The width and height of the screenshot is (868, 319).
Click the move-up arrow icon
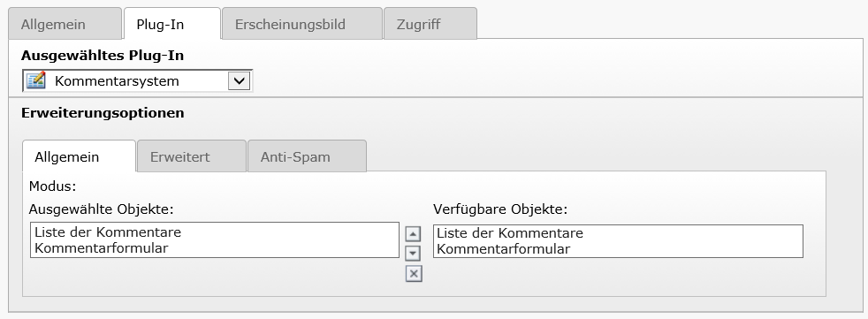coord(413,234)
